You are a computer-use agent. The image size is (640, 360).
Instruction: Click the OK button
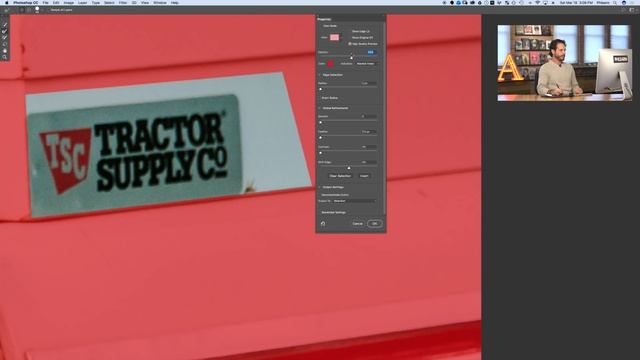375,223
